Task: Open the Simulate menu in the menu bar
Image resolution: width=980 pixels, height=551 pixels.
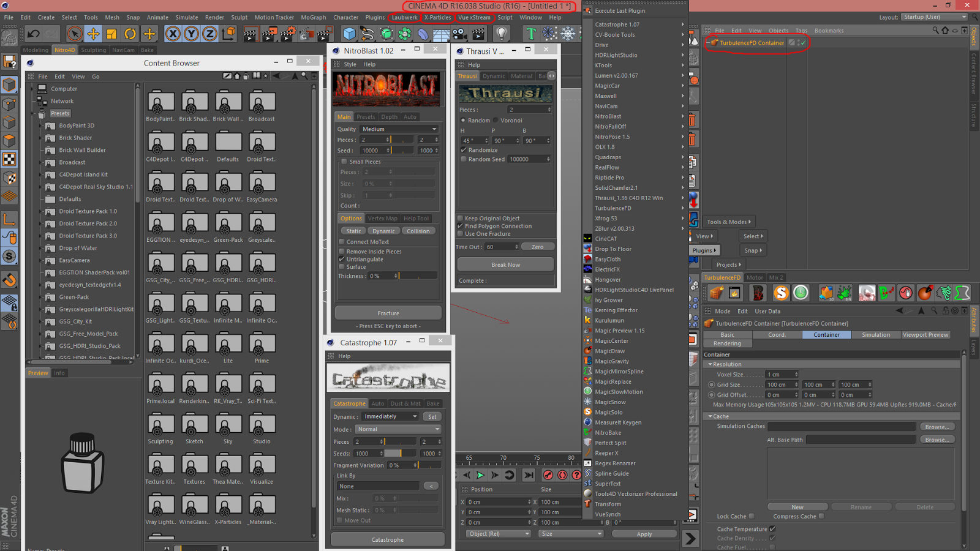Action: 187,17
